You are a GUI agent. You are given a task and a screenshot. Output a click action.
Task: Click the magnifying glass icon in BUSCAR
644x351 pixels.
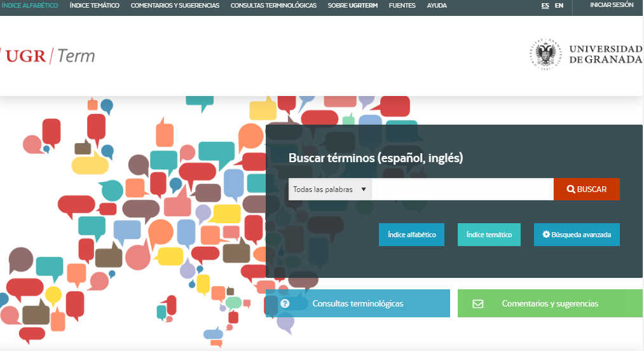[571, 189]
